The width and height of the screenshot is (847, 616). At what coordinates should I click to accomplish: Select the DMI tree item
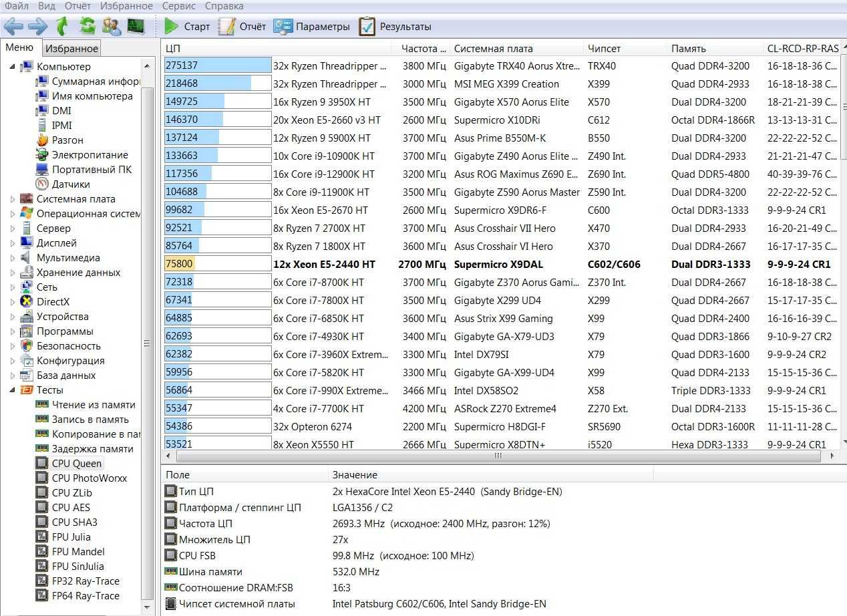click(x=53, y=111)
